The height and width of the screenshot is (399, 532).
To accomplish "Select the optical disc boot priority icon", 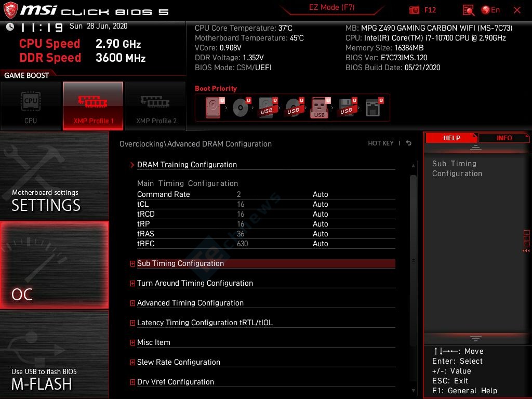I will pyautogui.click(x=242, y=108).
